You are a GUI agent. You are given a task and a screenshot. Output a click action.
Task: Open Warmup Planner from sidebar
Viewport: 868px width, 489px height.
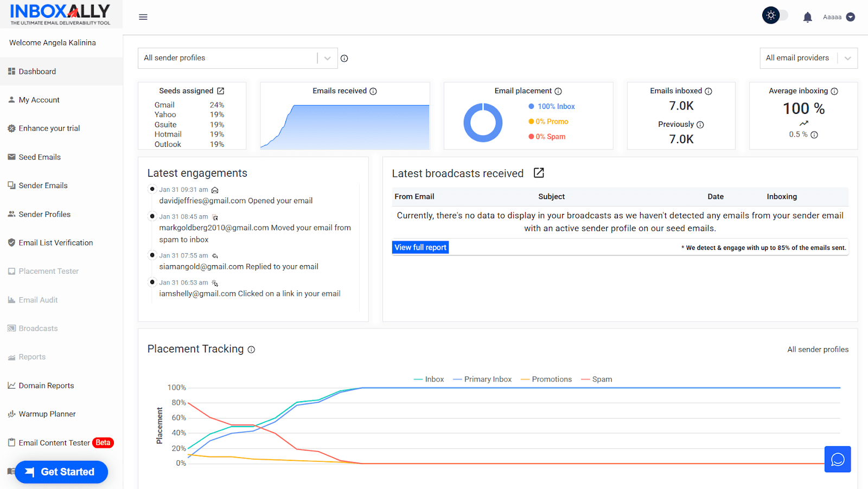47,414
